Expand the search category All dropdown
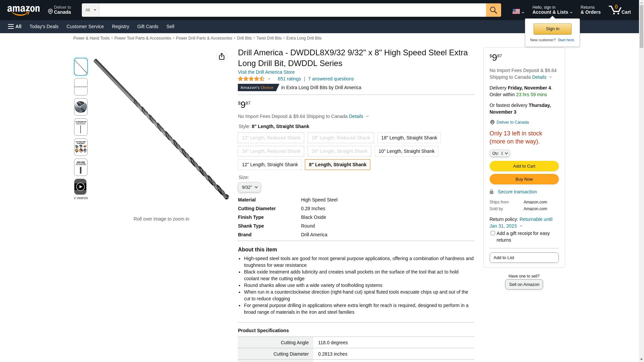Viewport: 644px width, 362px height. point(90,10)
